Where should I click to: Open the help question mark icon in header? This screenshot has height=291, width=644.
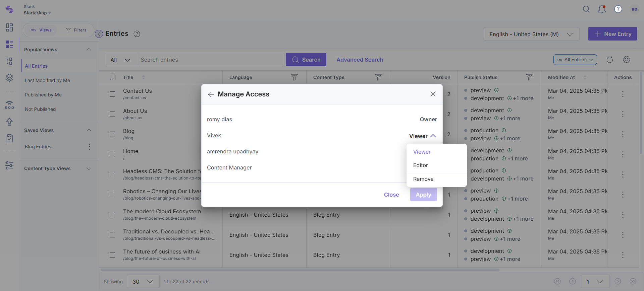click(618, 9)
